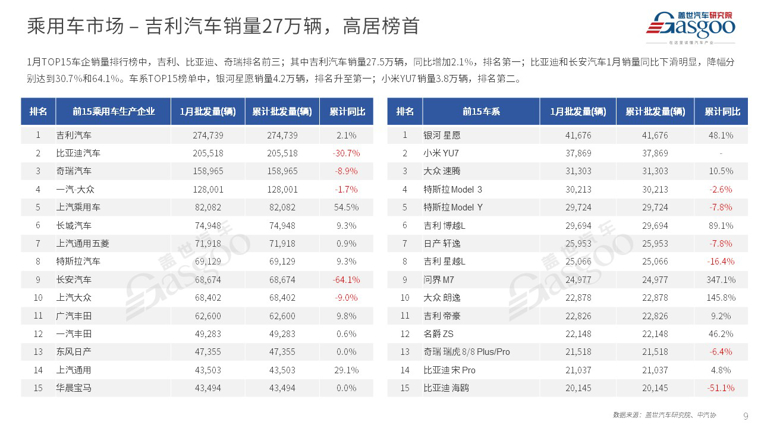Click the 89.1% value in the 吉利 博越L row
This screenshot has height=428, width=760.
pyautogui.click(x=721, y=225)
